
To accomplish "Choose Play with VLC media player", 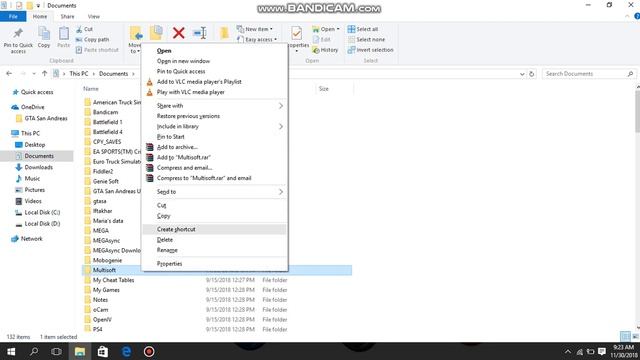I will click(x=215, y=92).
